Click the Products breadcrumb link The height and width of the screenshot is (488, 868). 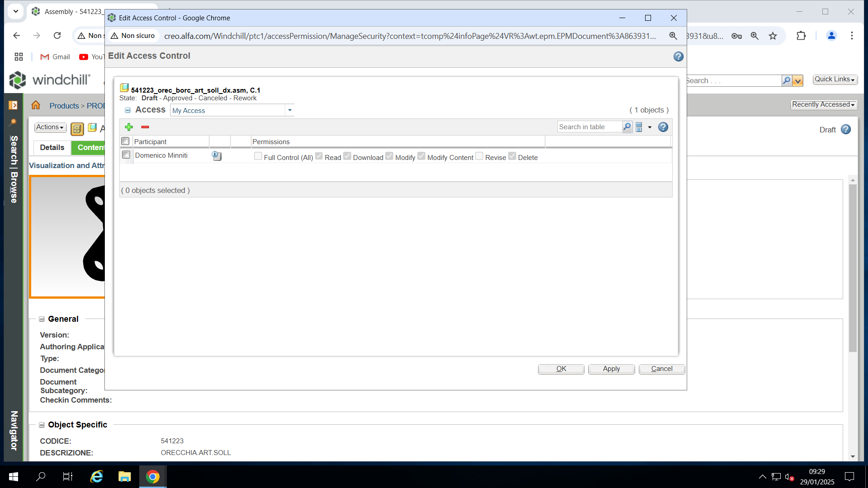pyautogui.click(x=64, y=105)
